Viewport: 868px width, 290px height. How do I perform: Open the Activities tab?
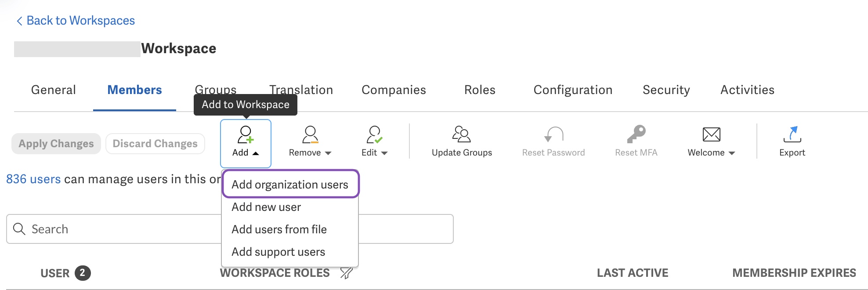point(747,90)
